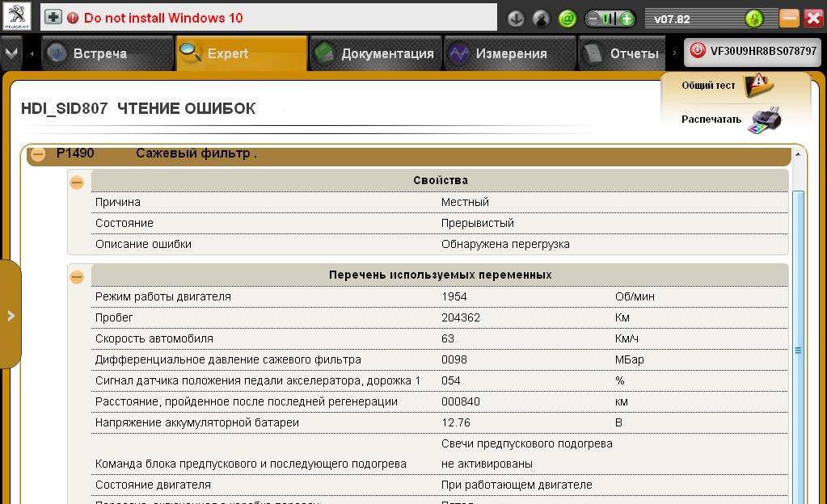
Task: Click the round dark icon left of @
Action: pos(542,18)
